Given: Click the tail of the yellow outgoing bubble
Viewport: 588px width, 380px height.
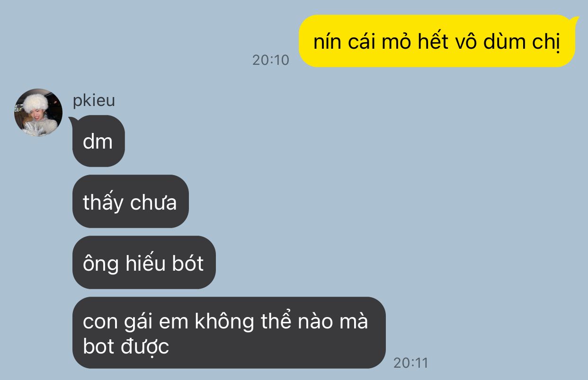Looking at the screenshot, I should [x=574, y=20].
